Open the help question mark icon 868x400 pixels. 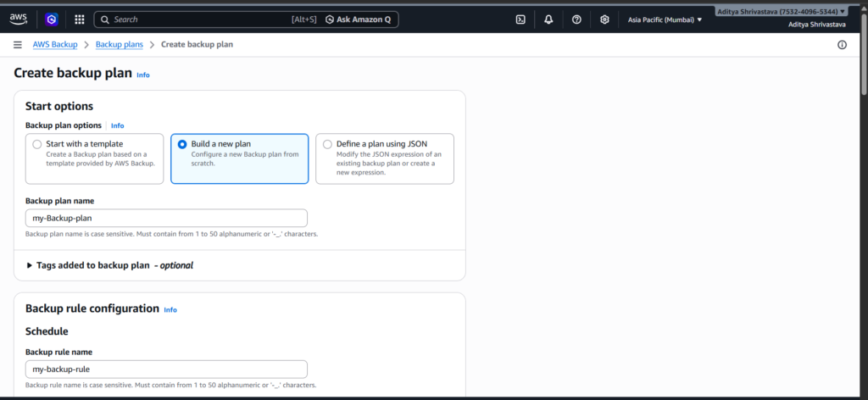[x=576, y=19]
